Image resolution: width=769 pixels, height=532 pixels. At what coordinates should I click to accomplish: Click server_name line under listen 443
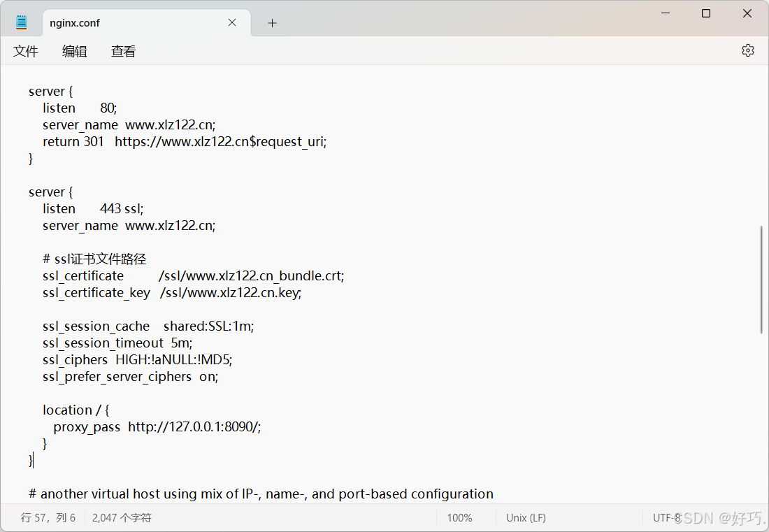[129, 226]
